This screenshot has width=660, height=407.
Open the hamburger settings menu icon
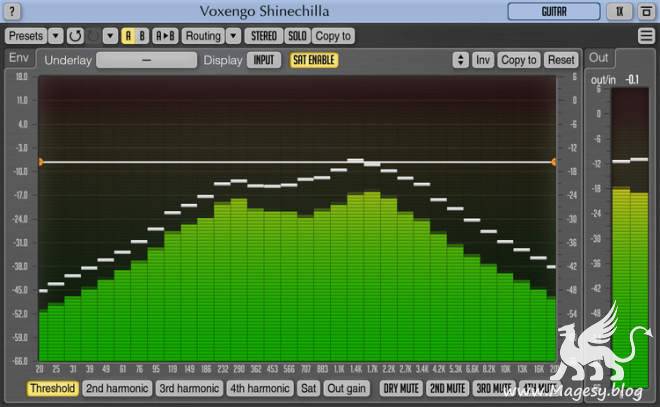(646, 36)
